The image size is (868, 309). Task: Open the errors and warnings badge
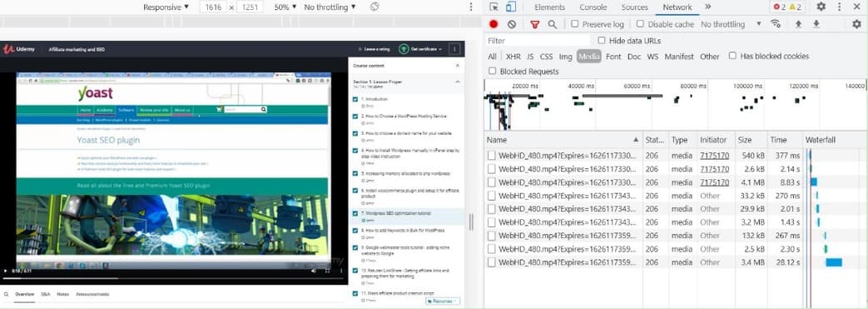[788, 7]
